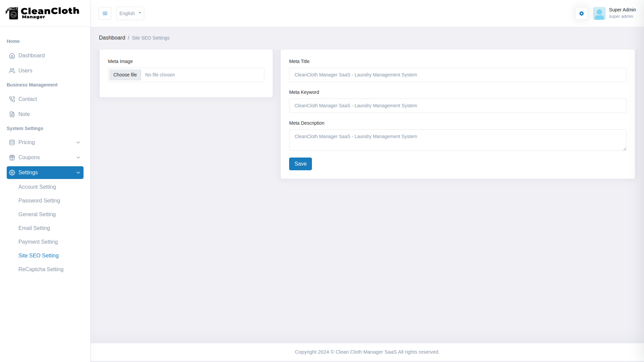Go back via the Dashboard breadcrumb link
The width and height of the screenshot is (644, 362).
tap(112, 38)
